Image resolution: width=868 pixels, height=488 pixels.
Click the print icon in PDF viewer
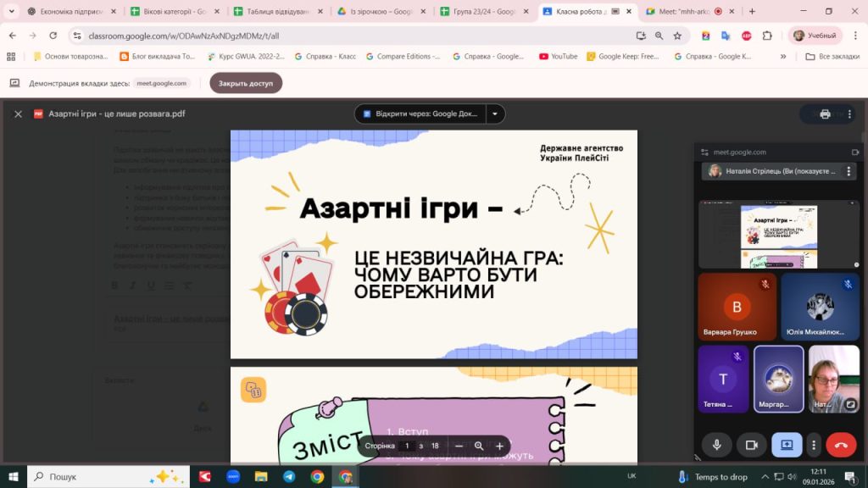825,114
